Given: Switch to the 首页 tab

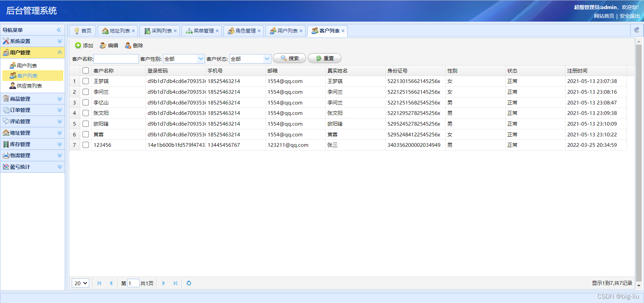Looking at the screenshot, I should pyautogui.click(x=83, y=31).
